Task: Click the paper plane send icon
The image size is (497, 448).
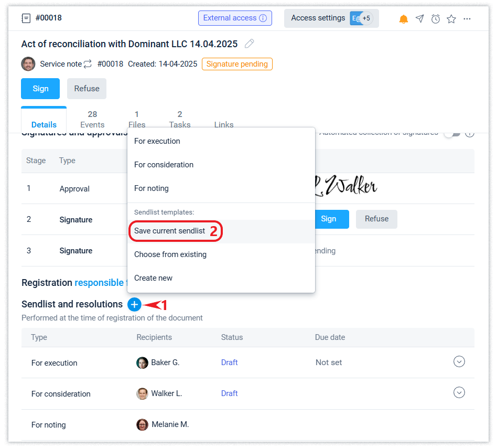Action: [419, 19]
